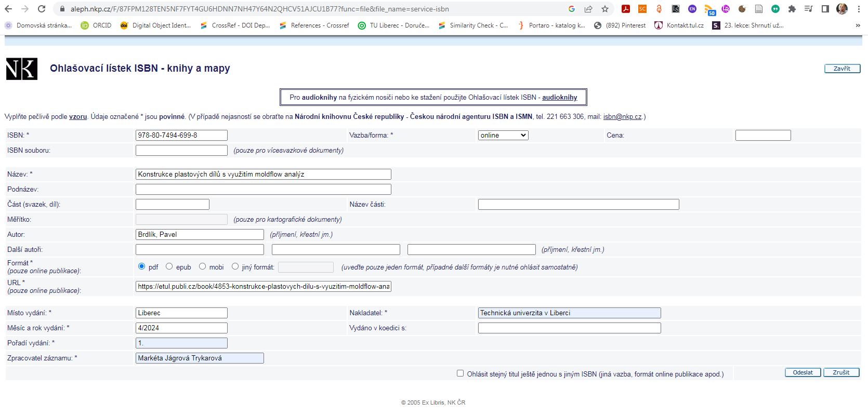Open the audioknihy link
Screen dimensions: 868x416
click(559, 97)
